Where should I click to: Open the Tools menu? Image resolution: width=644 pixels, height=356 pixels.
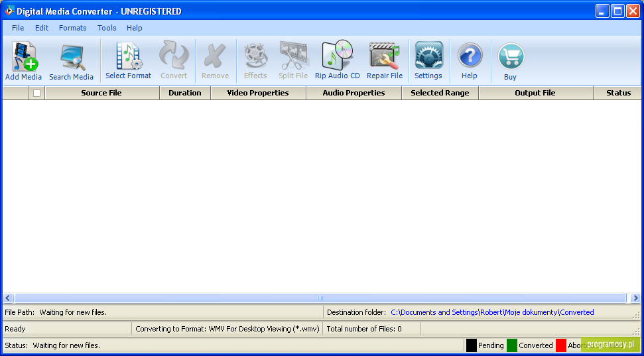[107, 28]
